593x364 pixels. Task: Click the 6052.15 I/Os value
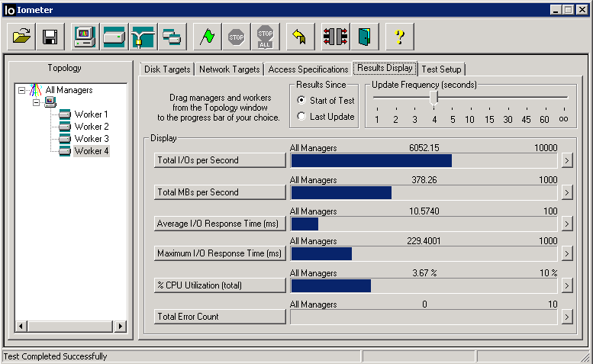tap(424, 148)
